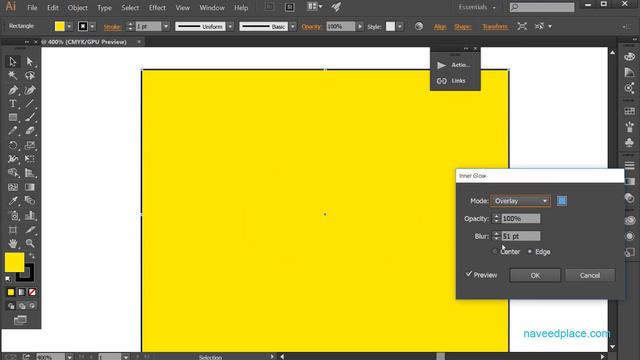The image size is (640, 360).
Task: Select the Mesh tool
Action: [x=13, y=187]
